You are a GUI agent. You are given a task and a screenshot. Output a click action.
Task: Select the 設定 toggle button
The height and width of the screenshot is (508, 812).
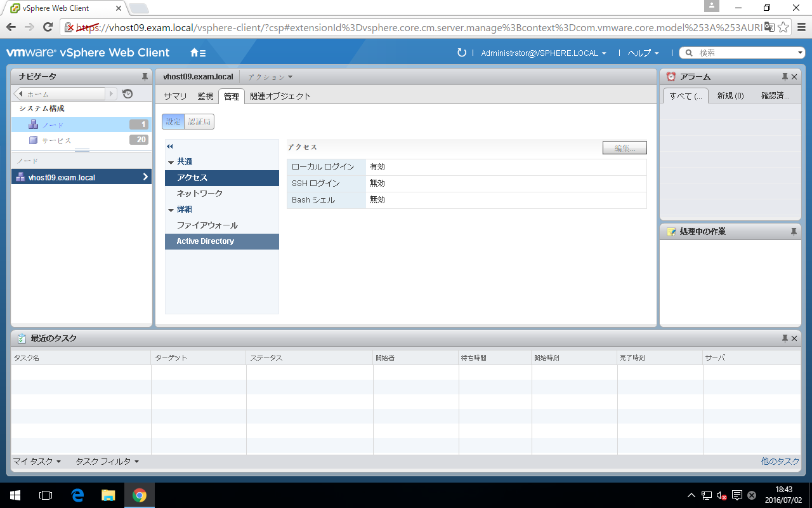coord(173,122)
